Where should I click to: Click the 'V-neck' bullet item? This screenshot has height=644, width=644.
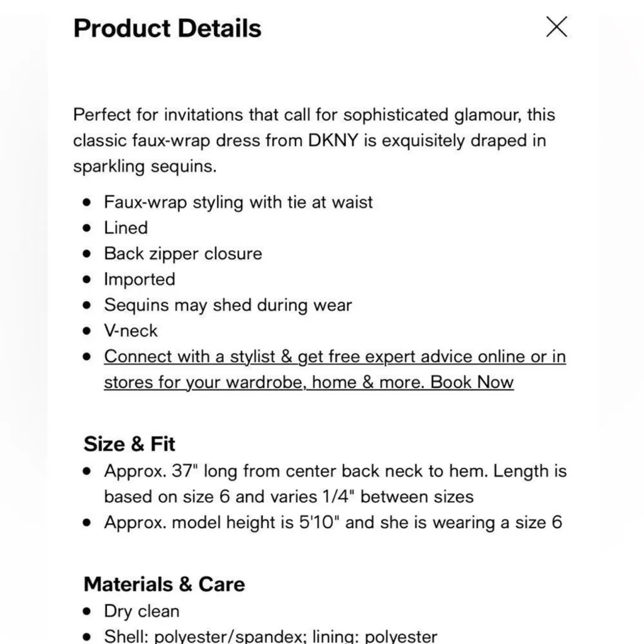coord(131,331)
